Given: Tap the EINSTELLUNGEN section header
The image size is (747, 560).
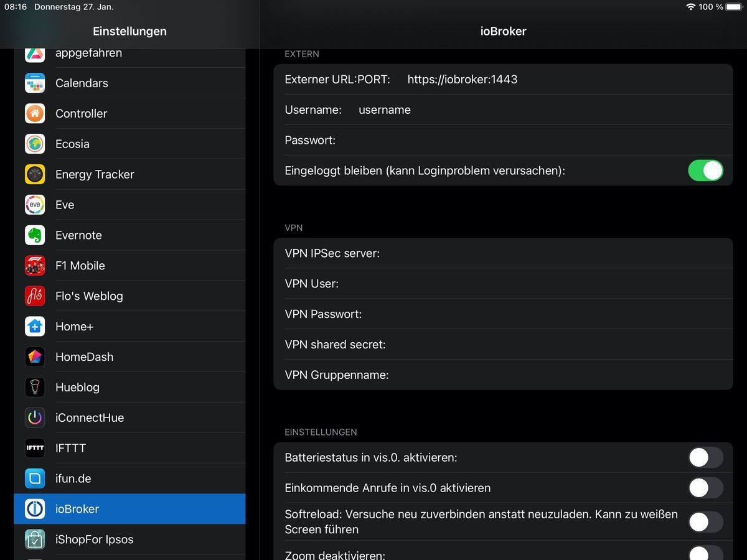Looking at the screenshot, I should [x=321, y=432].
